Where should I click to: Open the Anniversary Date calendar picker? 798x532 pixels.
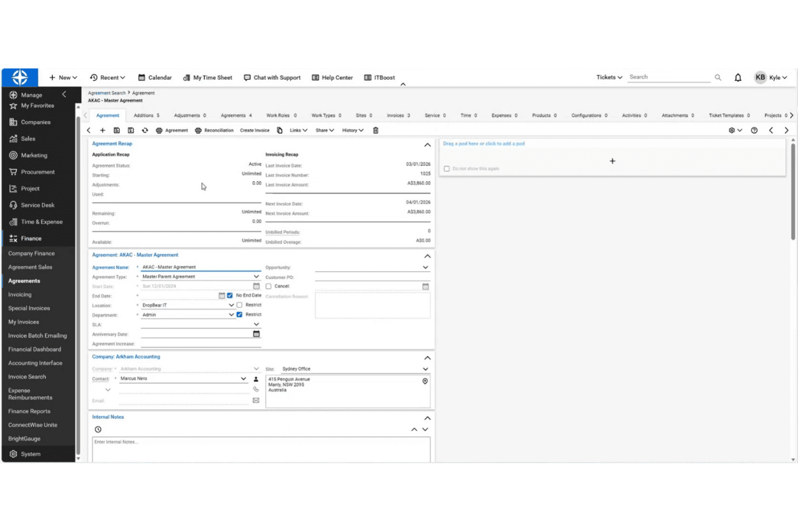pos(256,334)
